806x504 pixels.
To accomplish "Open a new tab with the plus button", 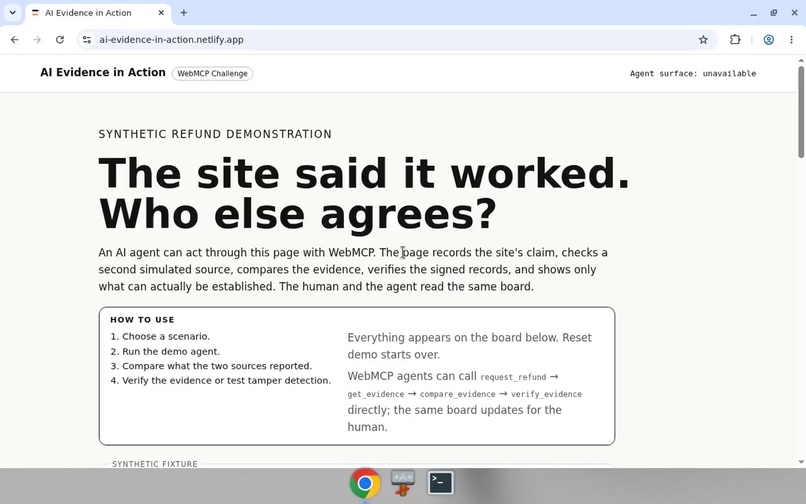I will click(x=184, y=13).
